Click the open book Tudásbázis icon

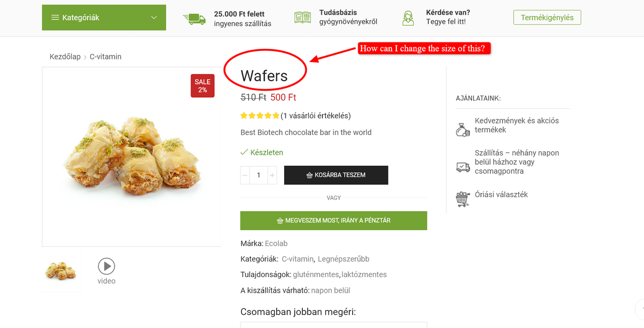[x=303, y=18]
